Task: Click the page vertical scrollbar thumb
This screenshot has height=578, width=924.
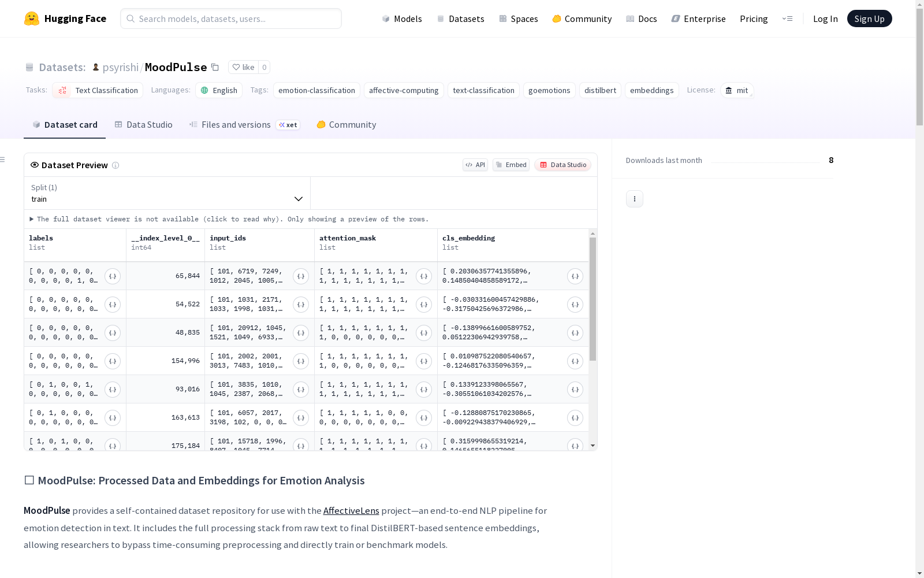Action: [x=919, y=66]
